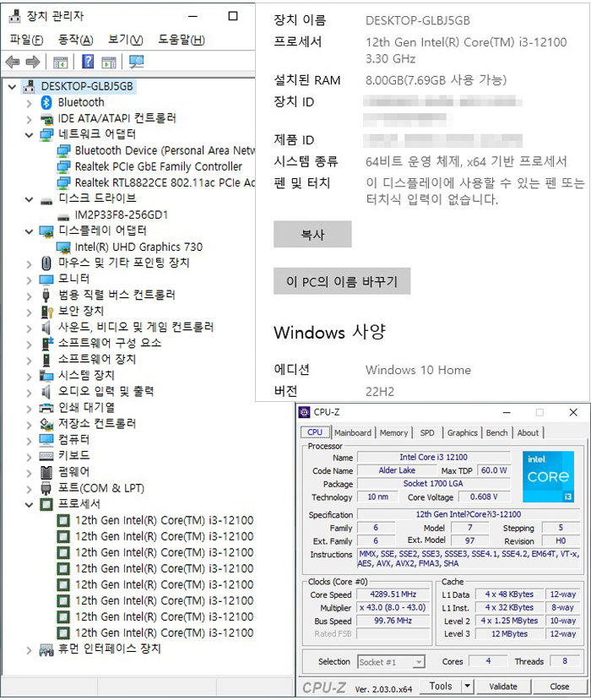
Task: Open the 보기(V) menu
Action: (126, 40)
